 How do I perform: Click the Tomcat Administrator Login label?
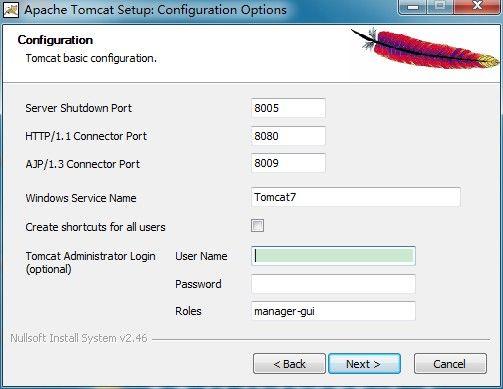tap(91, 262)
